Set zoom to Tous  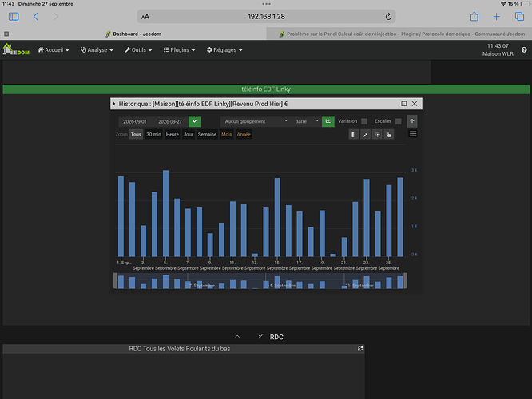click(136, 135)
